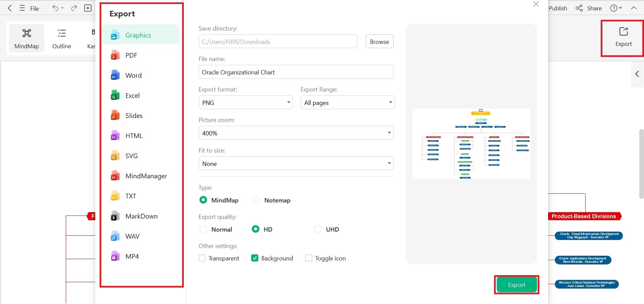
Task: Click the Share icon
Action: pyautogui.click(x=579, y=8)
